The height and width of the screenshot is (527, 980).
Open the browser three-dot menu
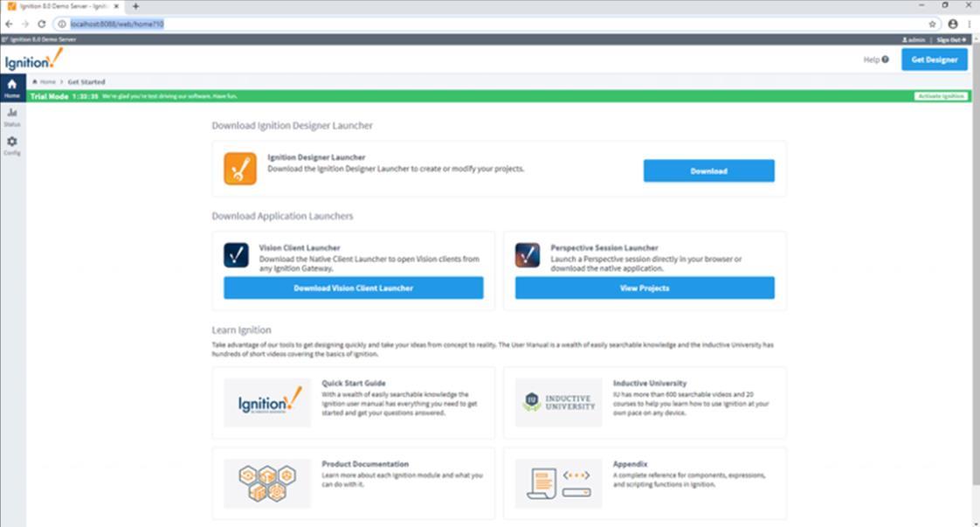click(x=970, y=24)
